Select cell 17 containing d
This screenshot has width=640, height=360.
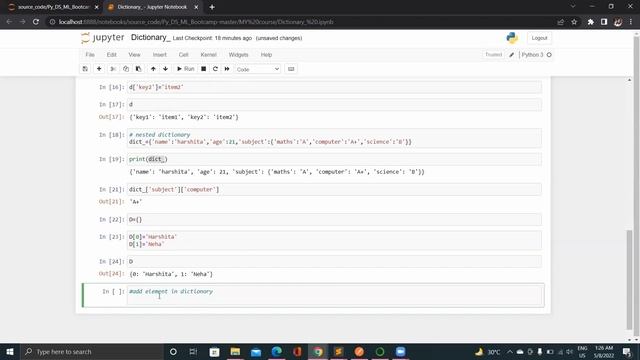(x=334, y=104)
